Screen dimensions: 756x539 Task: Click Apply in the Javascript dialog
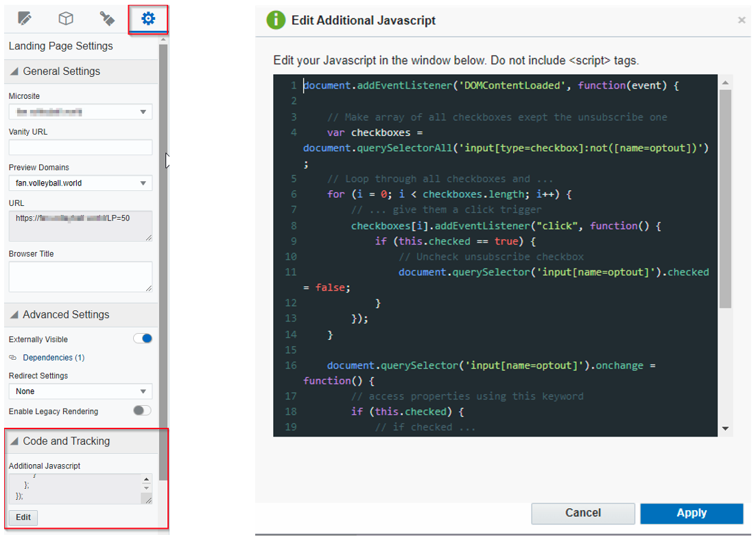coord(692,513)
